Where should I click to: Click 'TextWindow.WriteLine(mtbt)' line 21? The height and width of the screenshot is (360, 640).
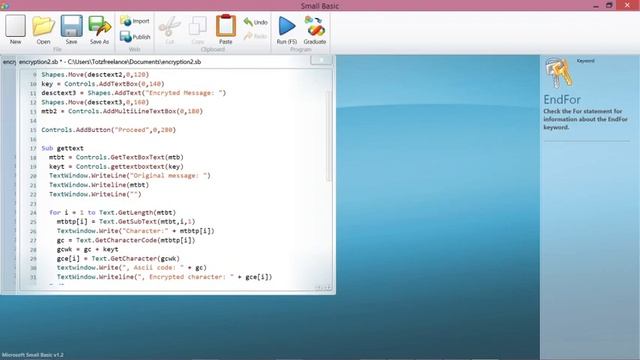pos(99,185)
